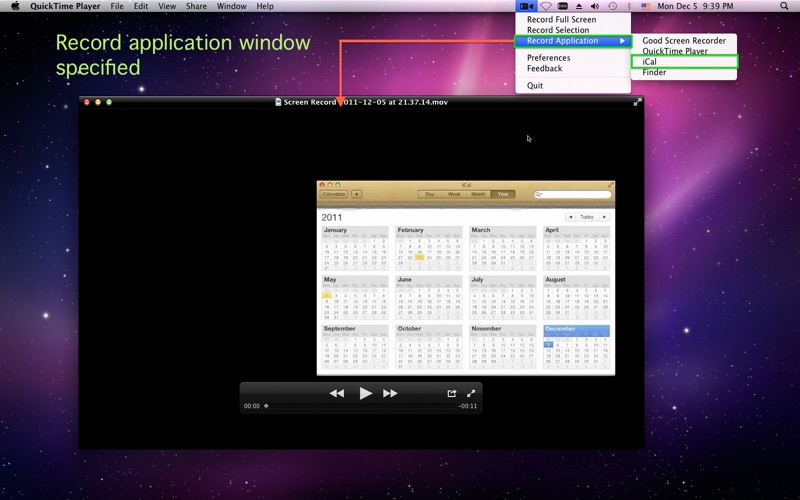Click the playhead on the playback timeline

point(266,406)
